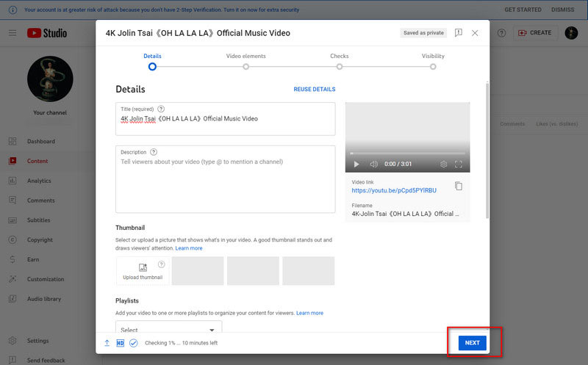Viewport: 588px width, 365px height.
Task: Open the hamburger navigation menu
Action: point(12,33)
